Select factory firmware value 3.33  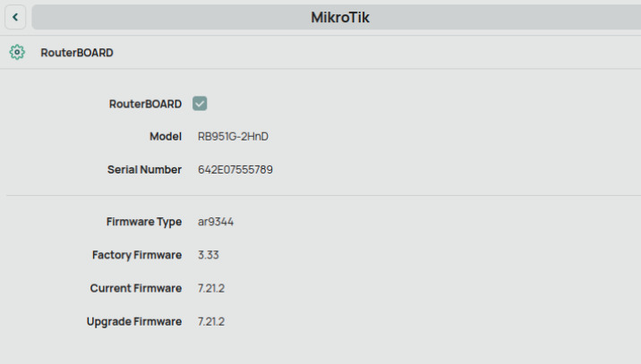coord(209,255)
